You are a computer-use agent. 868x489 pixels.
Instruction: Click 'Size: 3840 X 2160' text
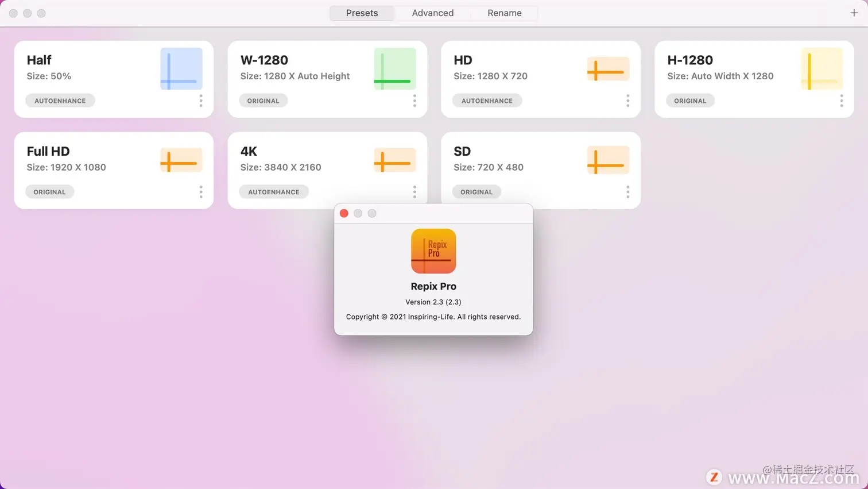coord(281,167)
